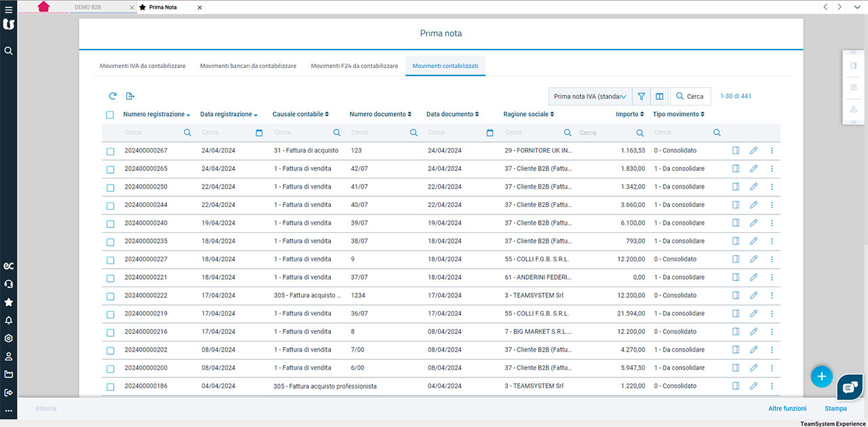Go to the home tab icon

pyautogui.click(x=44, y=7)
